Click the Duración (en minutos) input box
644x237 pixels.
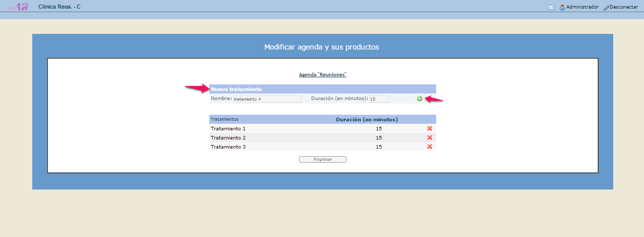379,99
